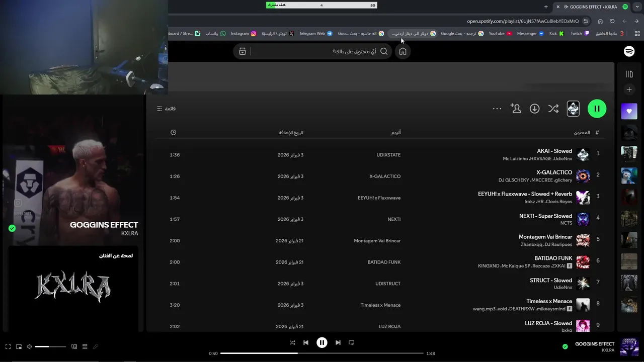Expand Your Library sidebar icon
This screenshot has height=362, width=644.
click(x=629, y=74)
